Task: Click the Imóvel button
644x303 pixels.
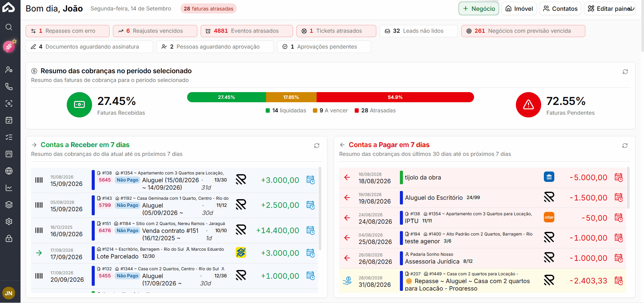Action: (519, 9)
